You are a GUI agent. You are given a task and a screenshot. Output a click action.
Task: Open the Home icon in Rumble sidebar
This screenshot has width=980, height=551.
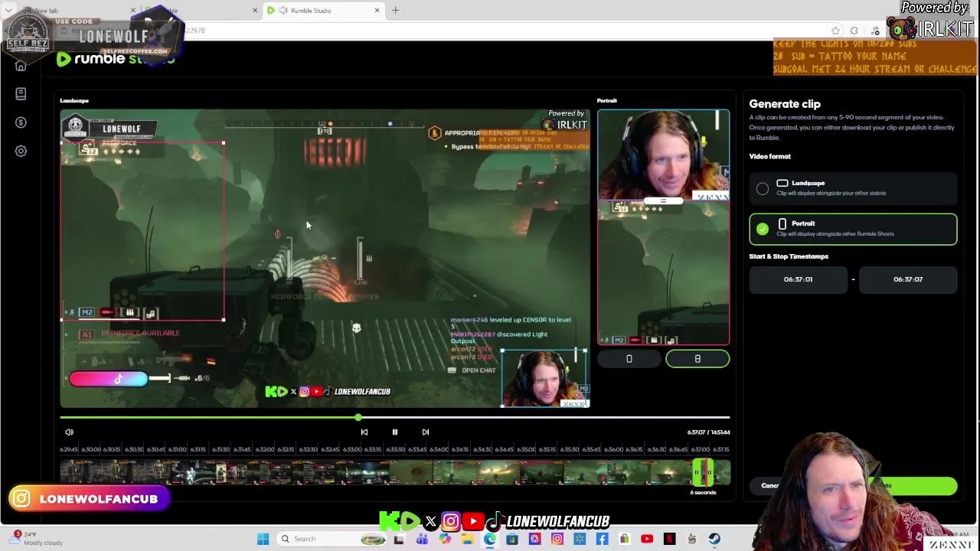click(x=21, y=66)
